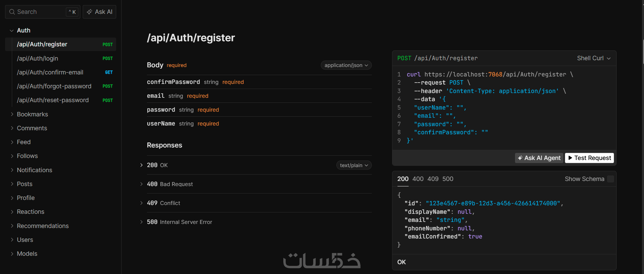Click the Content-Type header line in curl
The height and width of the screenshot is (274, 644).
coord(490,91)
